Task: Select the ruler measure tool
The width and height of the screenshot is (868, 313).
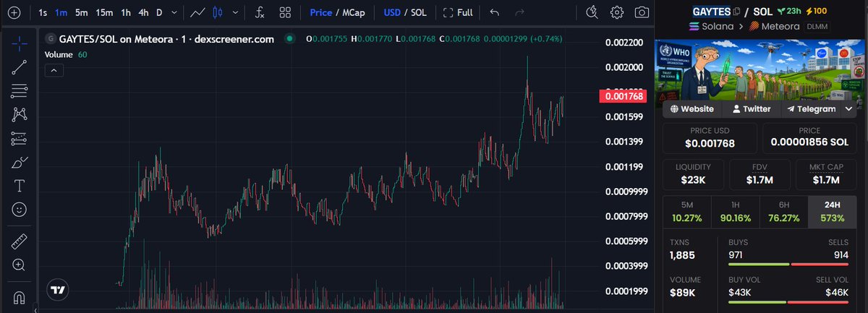Action: (x=20, y=241)
